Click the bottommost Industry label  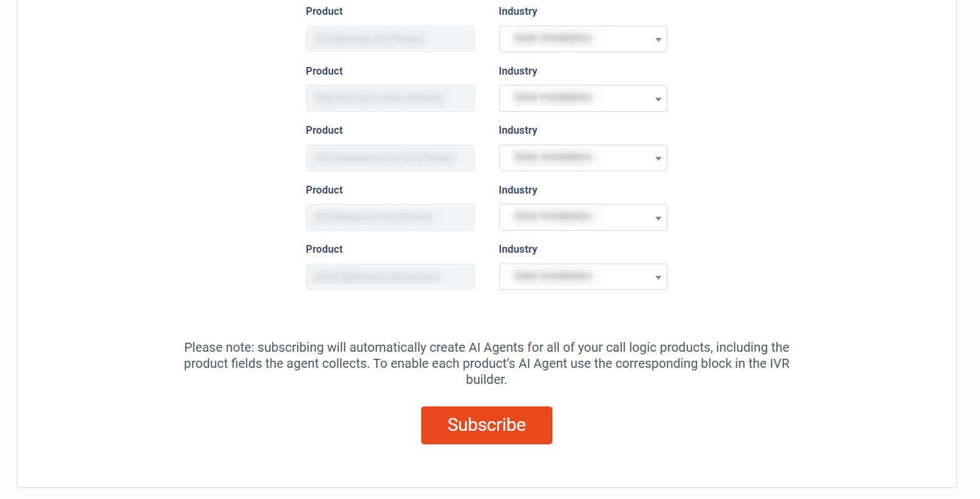pos(518,250)
